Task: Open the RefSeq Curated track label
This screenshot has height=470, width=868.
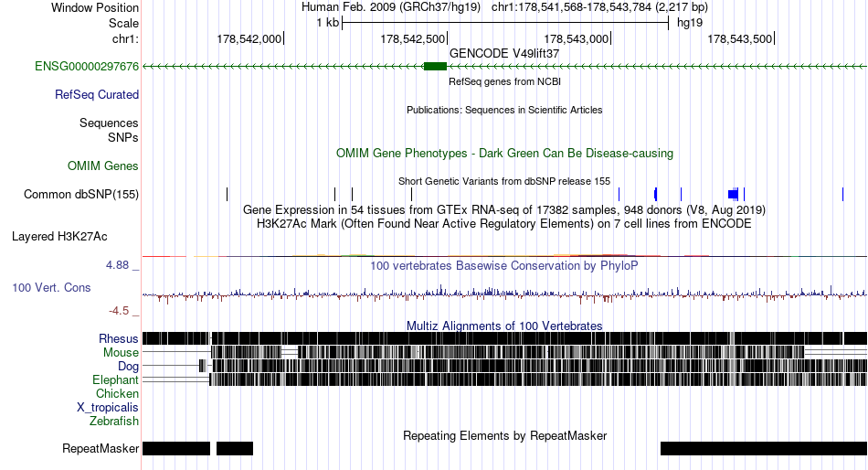Action: pos(96,95)
